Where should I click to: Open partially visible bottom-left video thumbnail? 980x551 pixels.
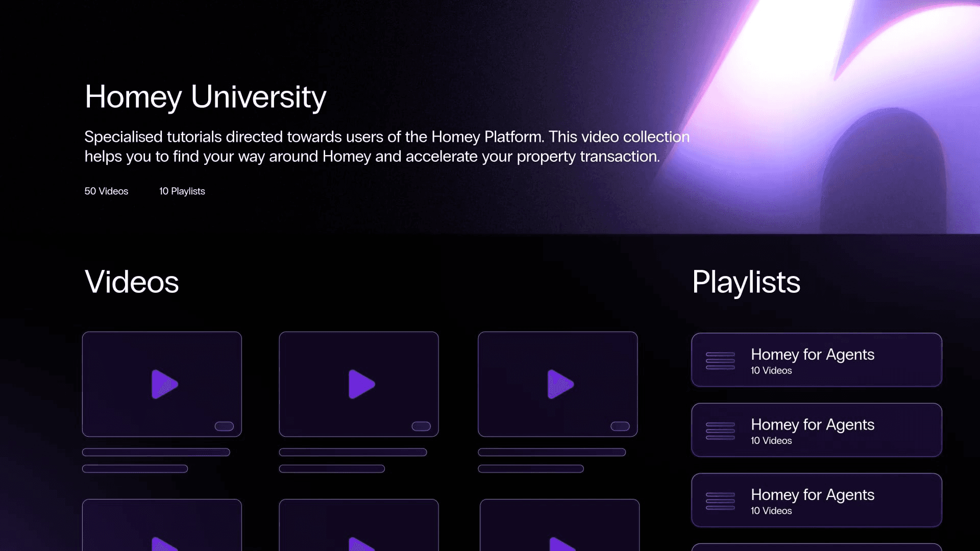(x=162, y=525)
